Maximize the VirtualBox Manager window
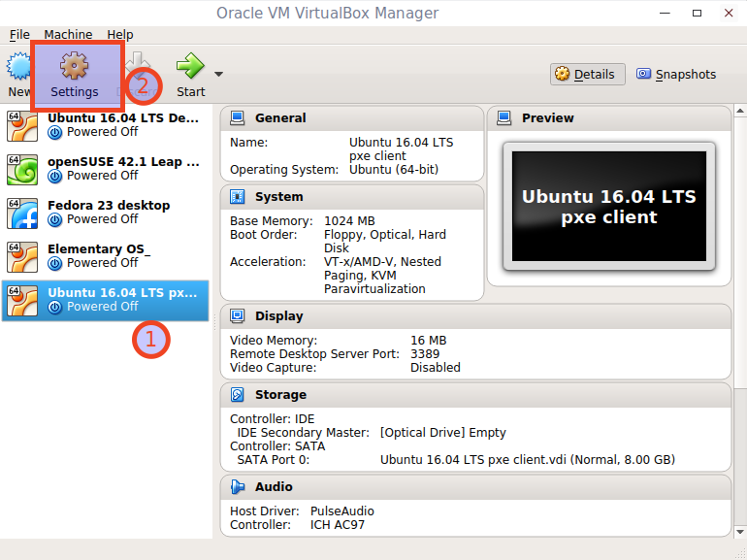Viewport: 747px width, 560px height. coord(697,13)
